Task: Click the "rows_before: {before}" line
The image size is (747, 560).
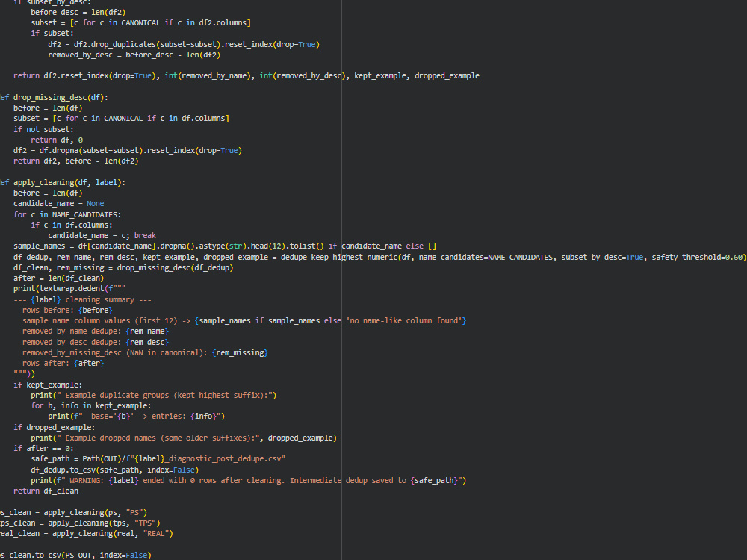Action: 67,311
